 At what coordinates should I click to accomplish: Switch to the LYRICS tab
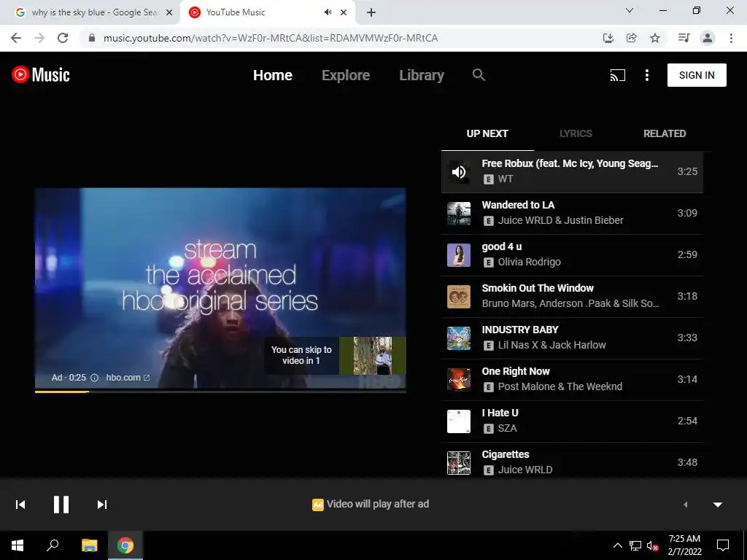click(x=576, y=134)
